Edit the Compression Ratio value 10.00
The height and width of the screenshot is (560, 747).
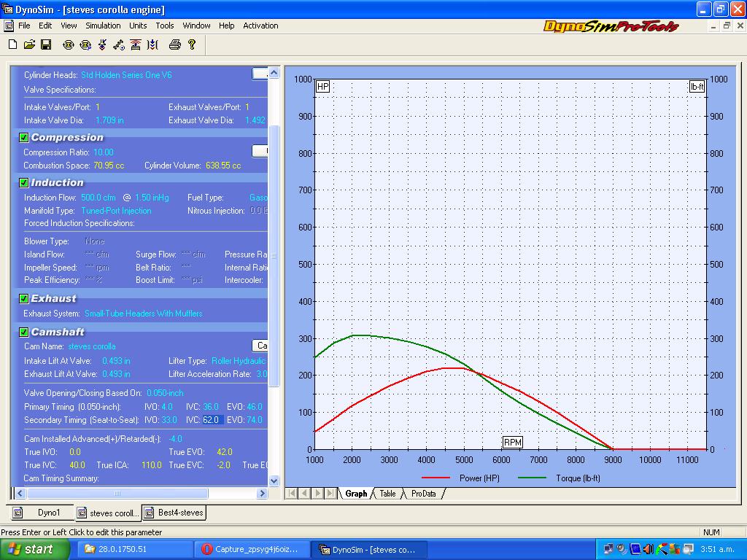click(x=104, y=152)
